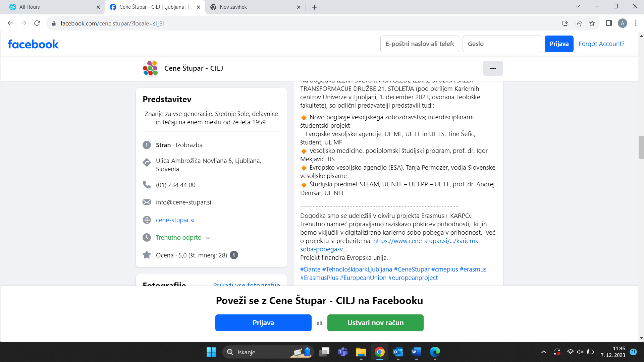Click the 'E-poštni naslov ali telefon' field
Screen dimensions: 644x362
pos(420,44)
